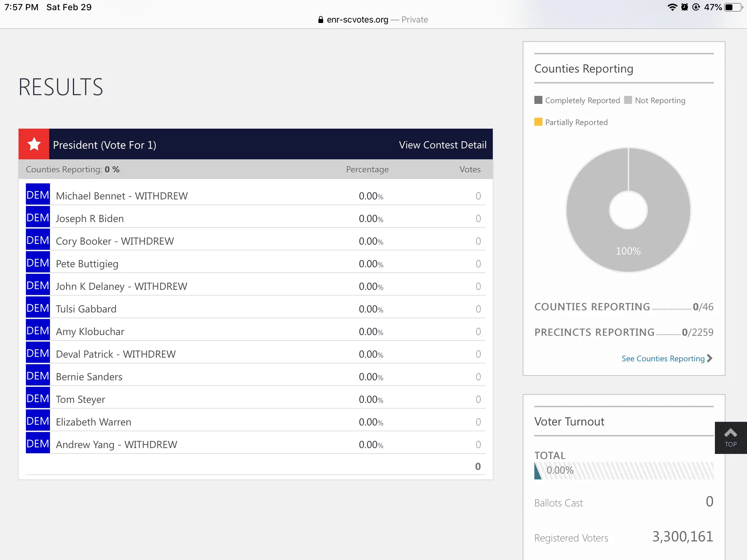747x560 pixels.
Task: Click the red star contest icon
Action: click(34, 144)
